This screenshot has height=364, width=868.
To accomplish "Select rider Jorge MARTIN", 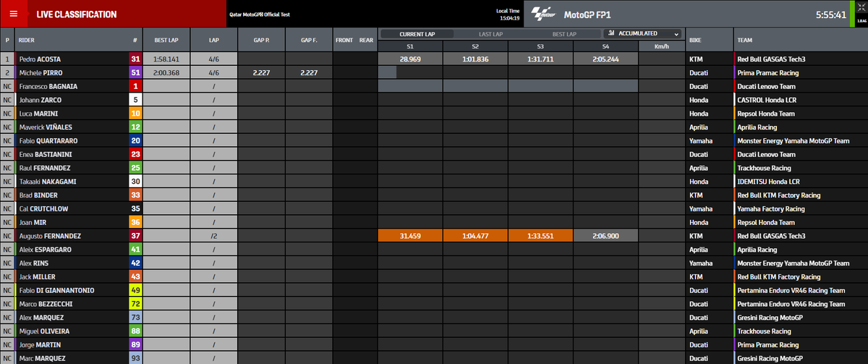I will [x=39, y=344].
